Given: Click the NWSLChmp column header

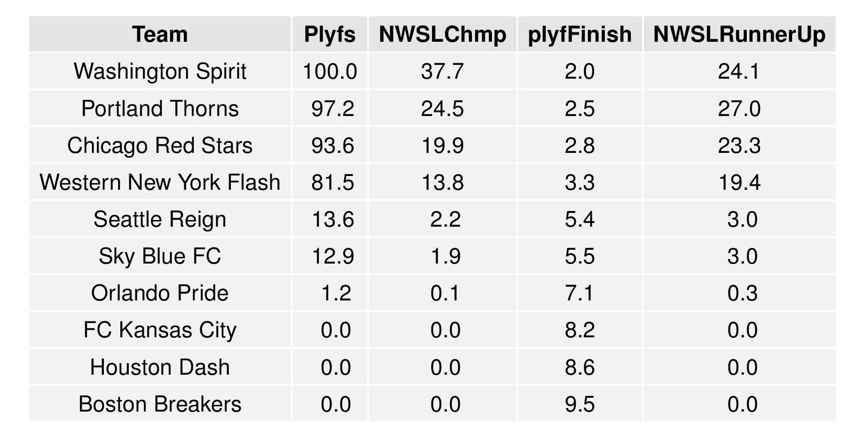Looking at the screenshot, I should pyautogui.click(x=442, y=34).
